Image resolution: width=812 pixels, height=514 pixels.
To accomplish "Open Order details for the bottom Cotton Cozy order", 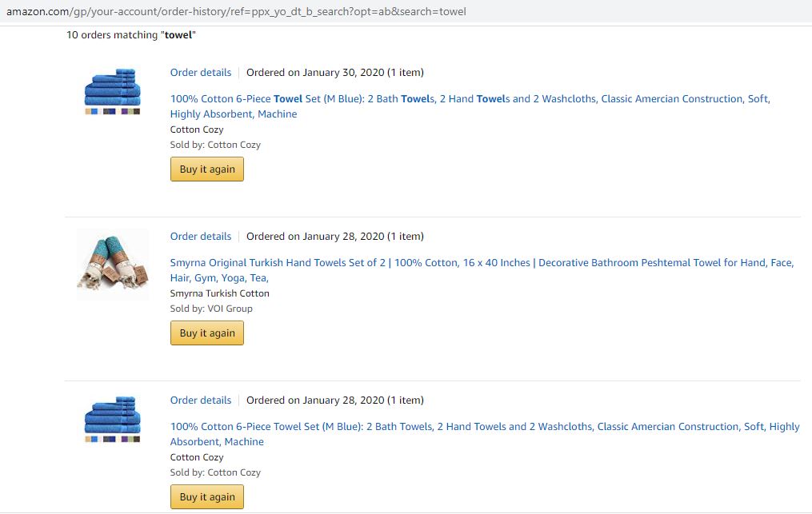I will (201, 400).
